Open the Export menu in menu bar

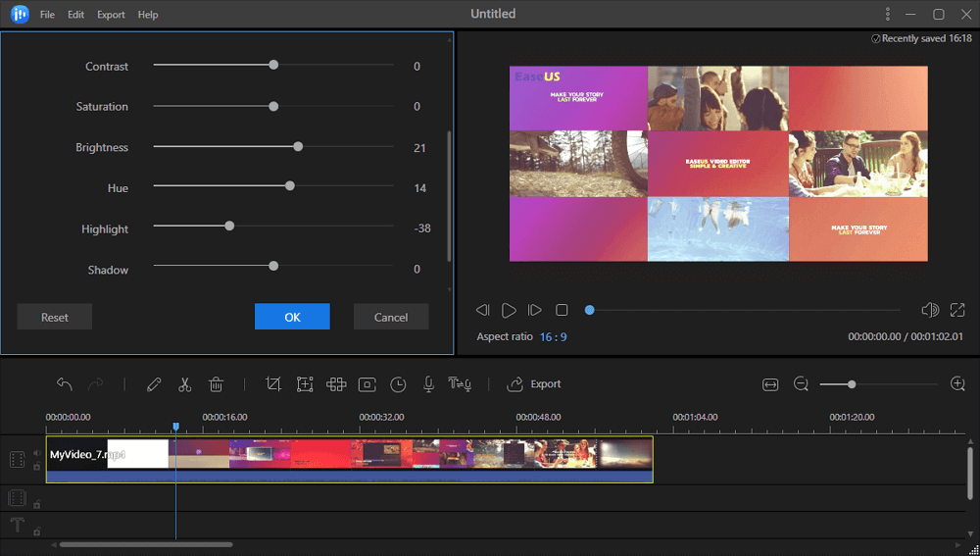(x=111, y=15)
